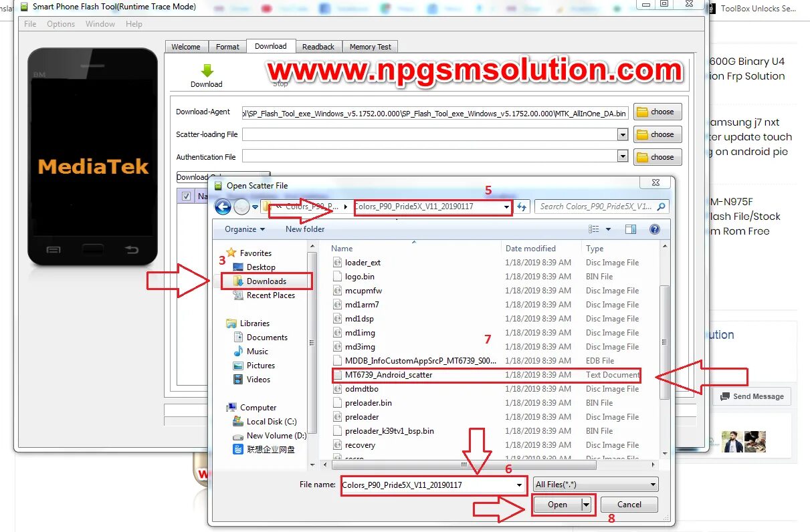810x532 pixels.
Task: Click the Favorites star header
Action: click(x=231, y=253)
